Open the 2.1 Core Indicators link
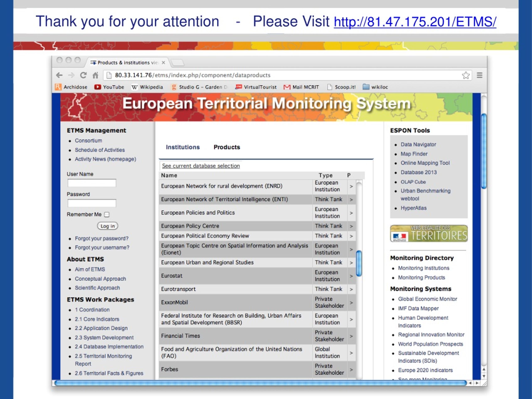Viewport: 532px width, 399px height. [97, 319]
